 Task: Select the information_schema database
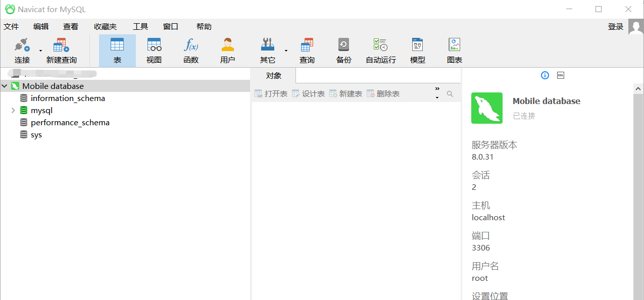68,98
